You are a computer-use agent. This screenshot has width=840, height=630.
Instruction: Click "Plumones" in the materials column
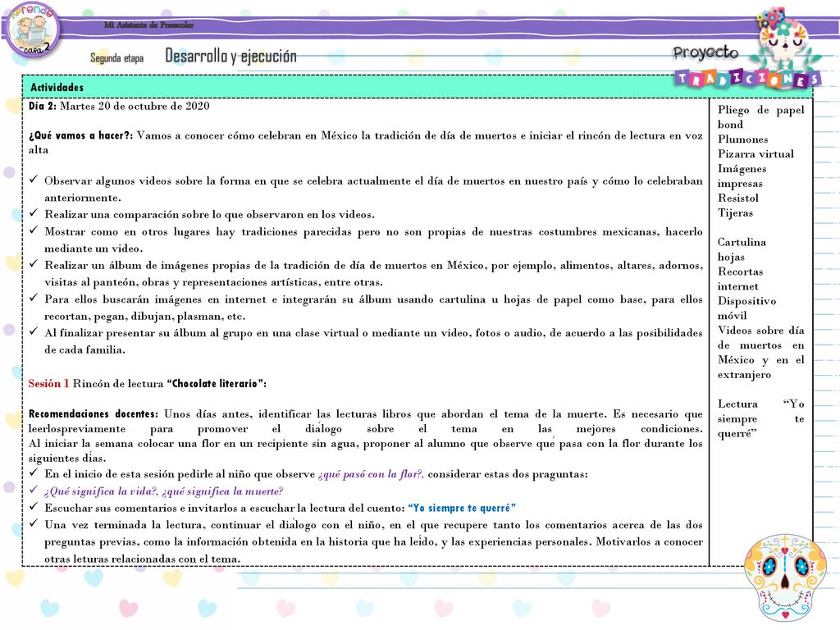(742, 139)
